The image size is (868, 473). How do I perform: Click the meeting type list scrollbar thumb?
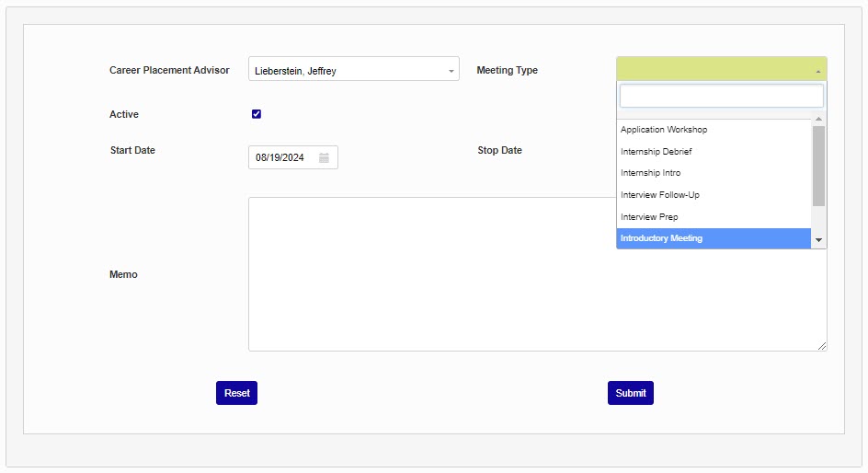818,166
